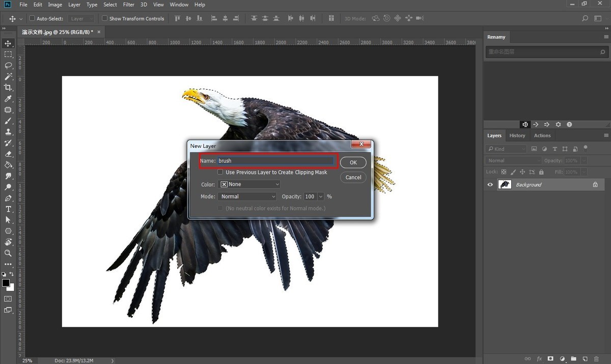Click OK in New Layer dialog
The width and height of the screenshot is (611, 364).
(x=353, y=162)
